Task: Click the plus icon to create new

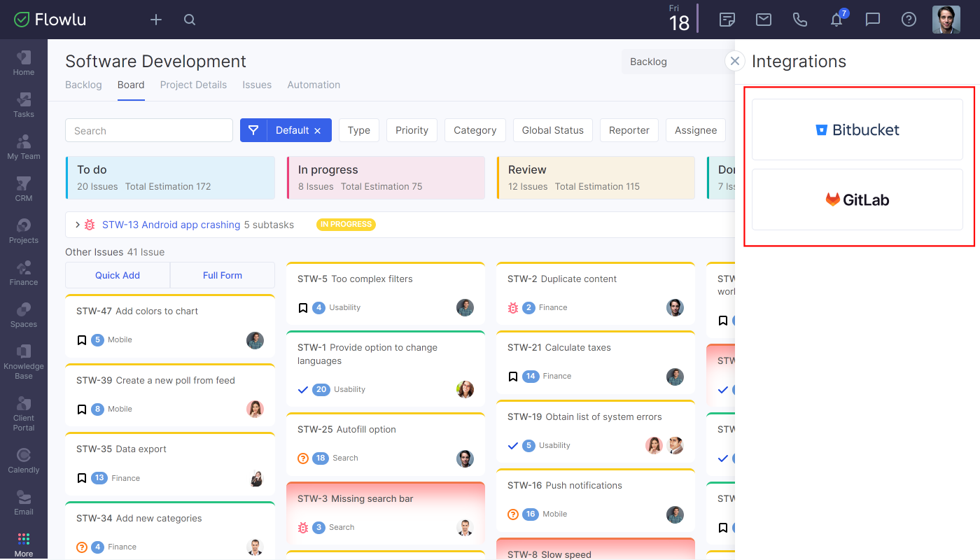Action: (x=156, y=20)
